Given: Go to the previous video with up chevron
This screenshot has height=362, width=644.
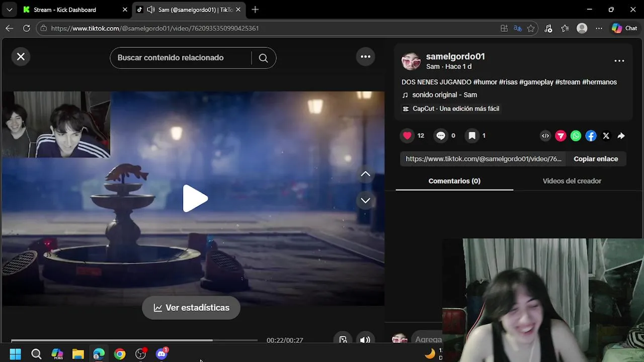Looking at the screenshot, I should pos(365,174).
